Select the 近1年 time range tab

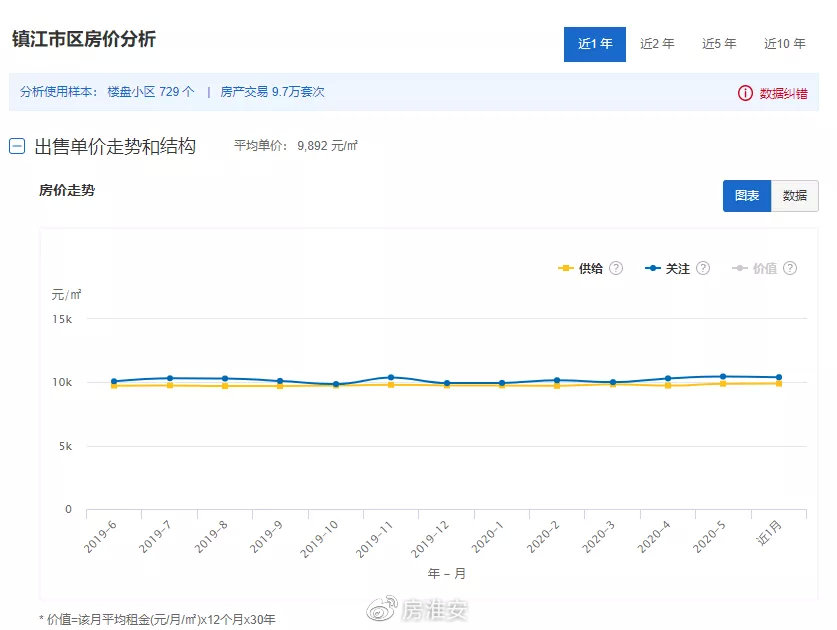[595, 44]
